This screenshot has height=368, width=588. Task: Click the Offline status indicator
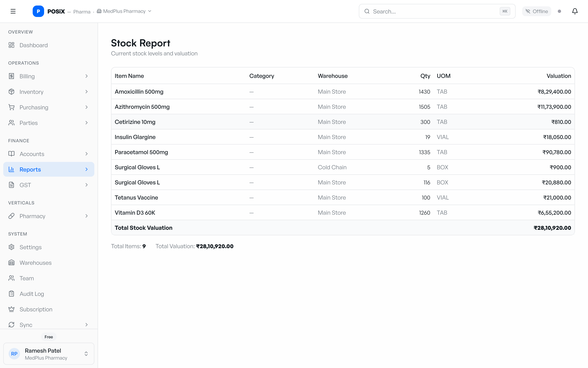coord(537,11)
